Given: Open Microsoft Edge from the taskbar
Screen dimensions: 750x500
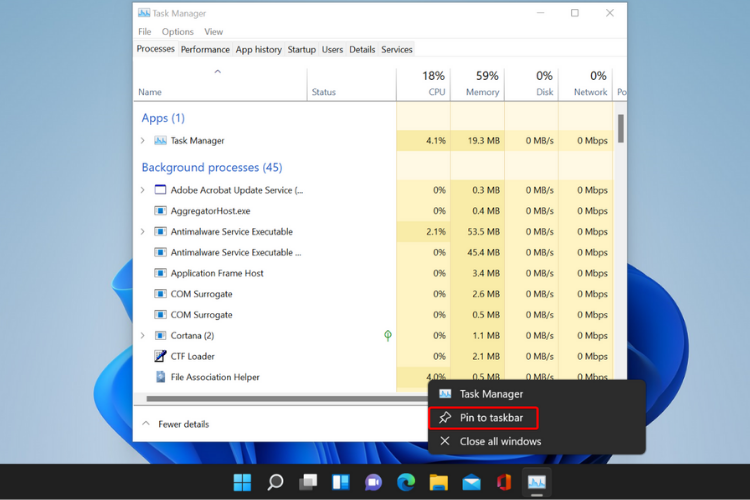Looking at the screenshot, I should tap(406, 482).
